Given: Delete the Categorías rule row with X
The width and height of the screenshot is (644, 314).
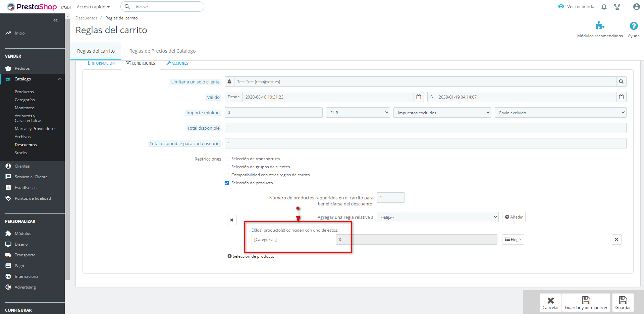Looking at the screenshot, I should coord(616,240).
